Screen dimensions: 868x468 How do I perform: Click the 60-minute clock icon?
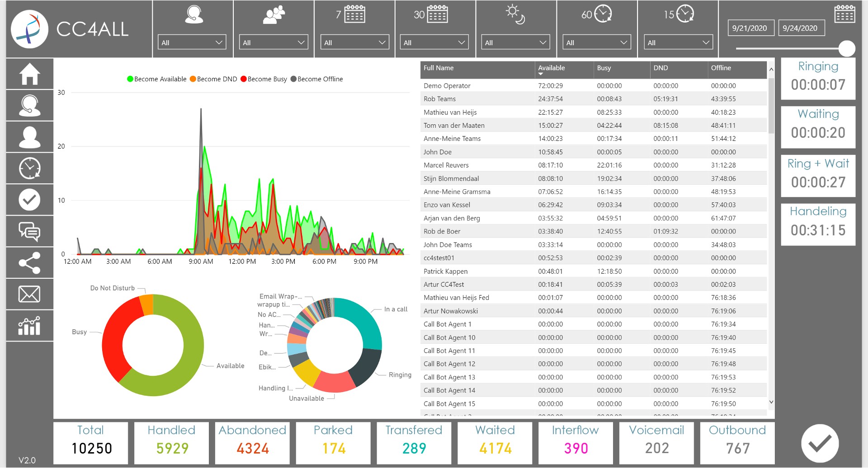click(603, 14)
